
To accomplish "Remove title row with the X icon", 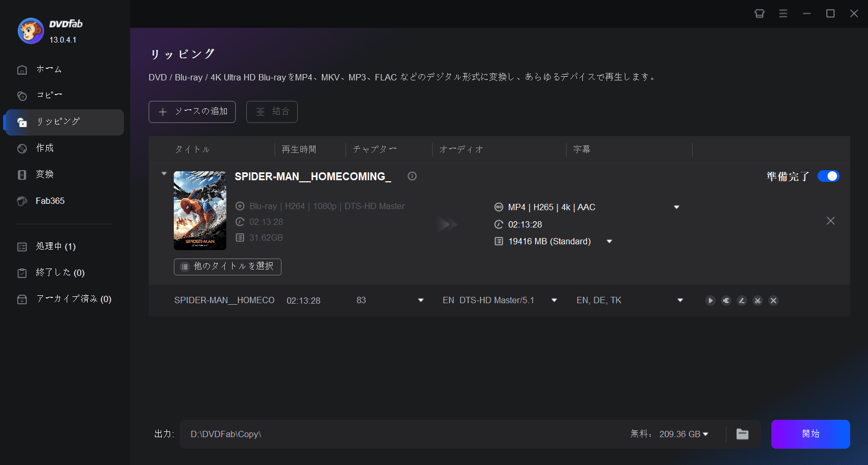I will (773, 301).
